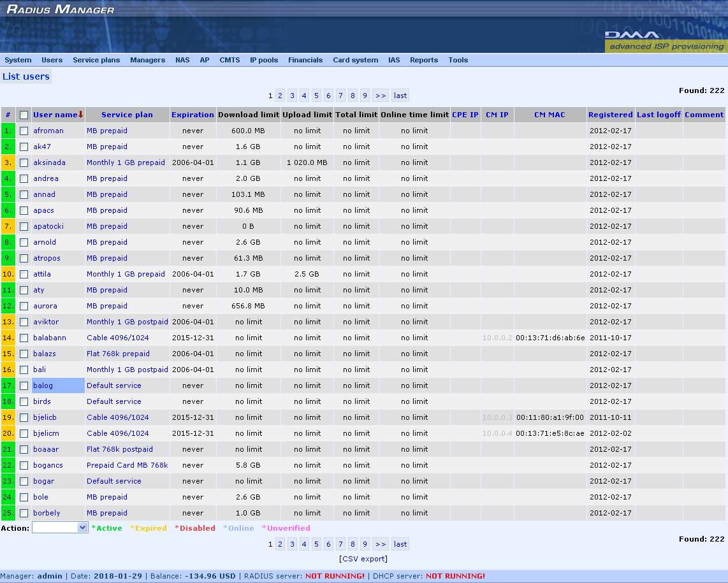The image size is (728, 583).
Task: Open the Card system menu
Action: click(355, 60)
